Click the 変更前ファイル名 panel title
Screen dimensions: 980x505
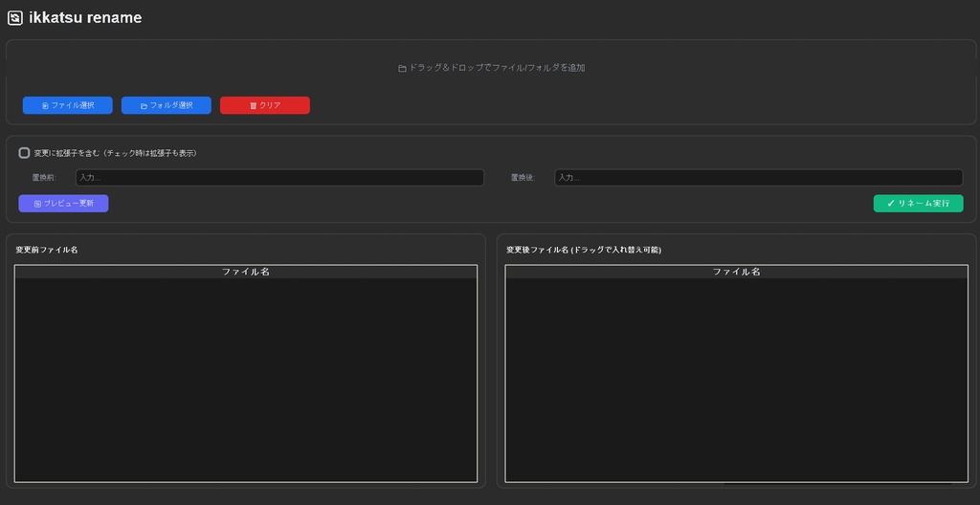coord(47,250)
